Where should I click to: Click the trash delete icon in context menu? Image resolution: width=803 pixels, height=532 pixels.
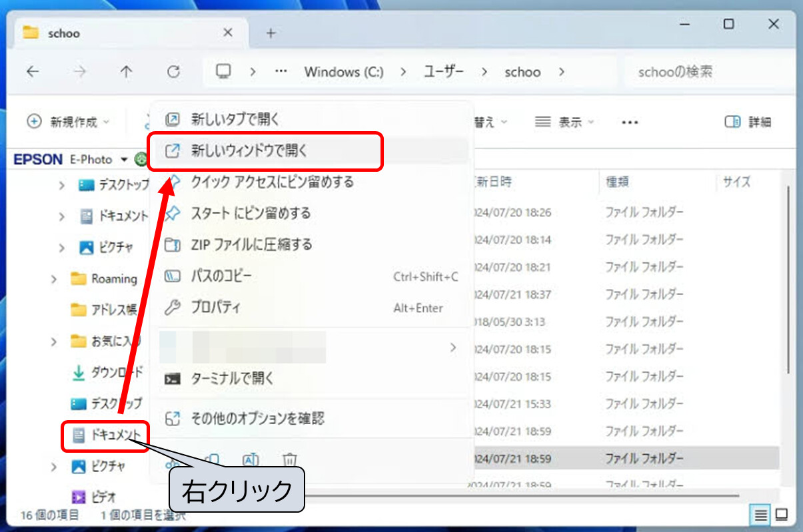[289, 459]
